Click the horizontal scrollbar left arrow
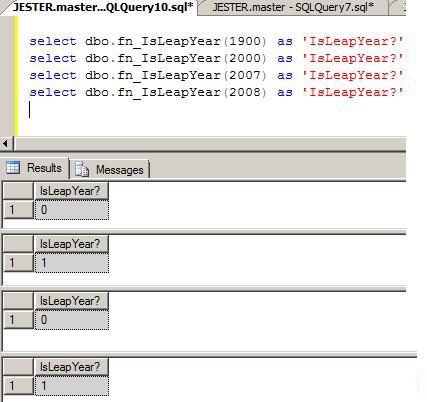The width and height of the screenshot is (427, 402). [x=6, y=144]
